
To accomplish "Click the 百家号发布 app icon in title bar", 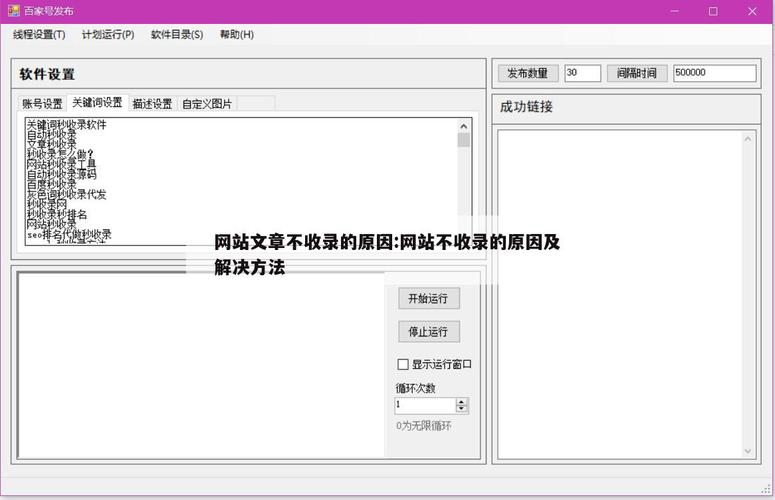I will coord(13,10).
